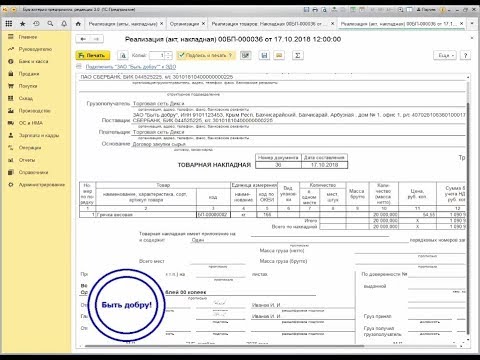480x360 pixels.
Task: Open the Банк и касса section
Action: pyautogui.click(x=33, y=61)
